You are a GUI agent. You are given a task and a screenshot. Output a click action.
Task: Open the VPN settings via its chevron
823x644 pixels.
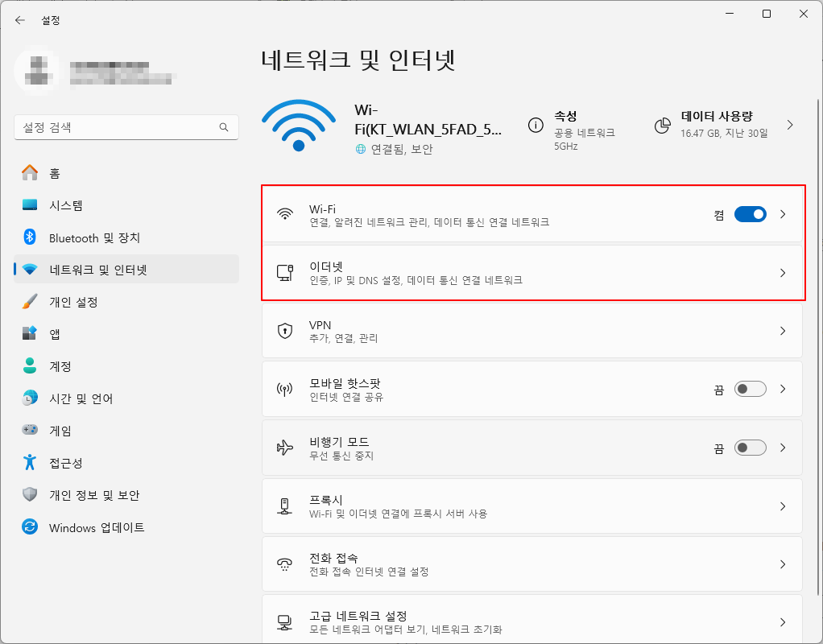tap(782, 330)
